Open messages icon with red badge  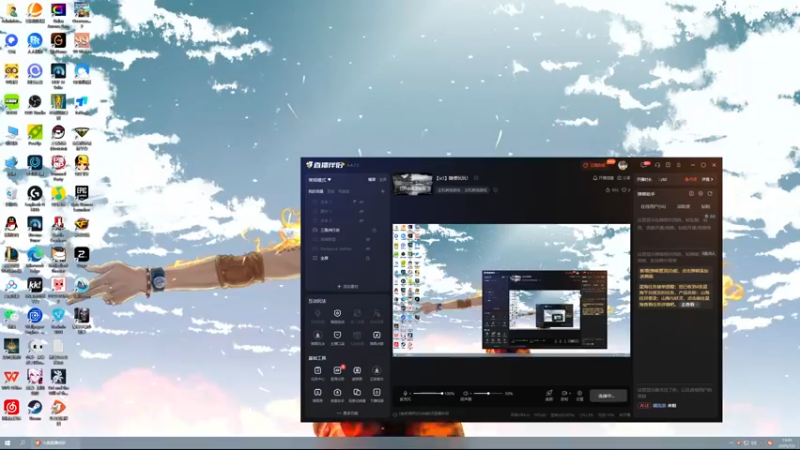click(x=645, y=165)
